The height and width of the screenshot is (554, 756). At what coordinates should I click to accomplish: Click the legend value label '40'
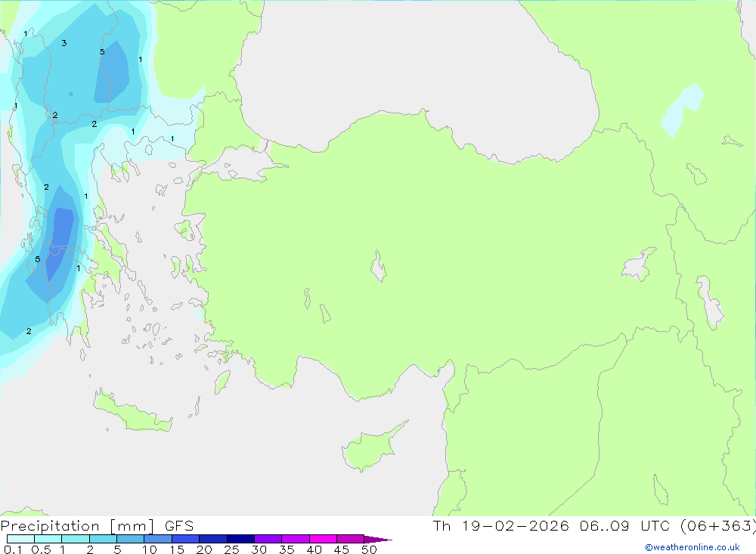coord(314,549)
